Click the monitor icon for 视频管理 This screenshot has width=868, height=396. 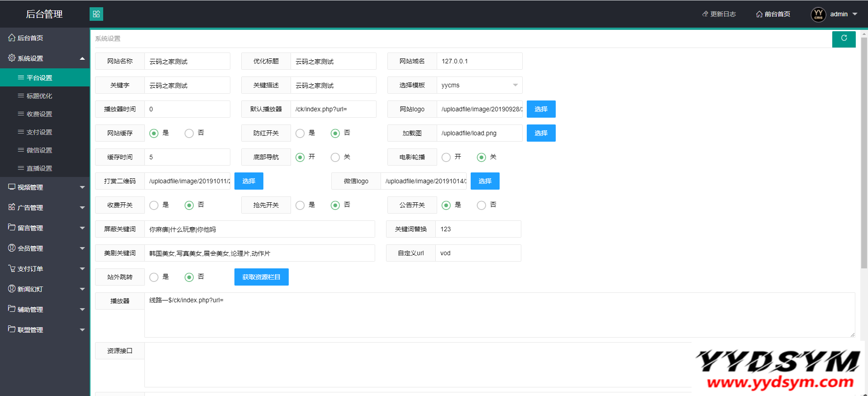[12, 187]
